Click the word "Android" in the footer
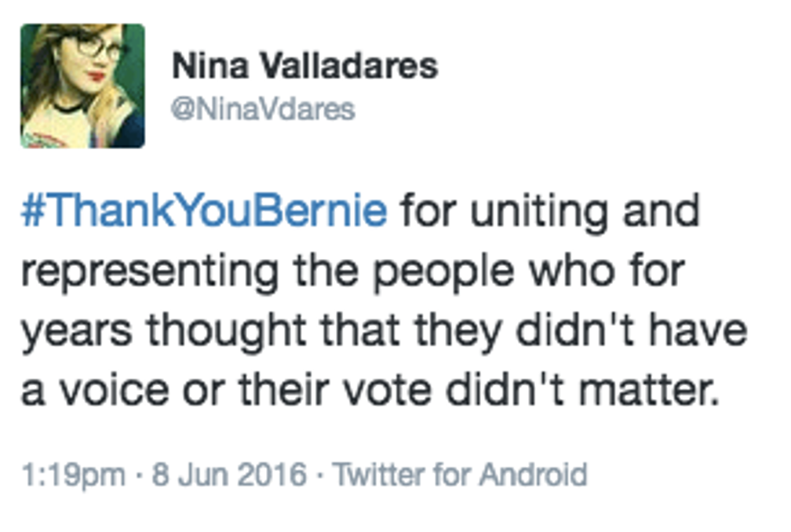 tap(534, 475)
